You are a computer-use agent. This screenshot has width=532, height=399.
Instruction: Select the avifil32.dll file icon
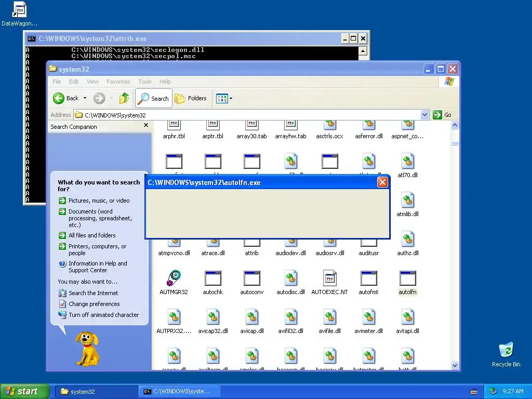pyautogui.click(x=291, y=317)
